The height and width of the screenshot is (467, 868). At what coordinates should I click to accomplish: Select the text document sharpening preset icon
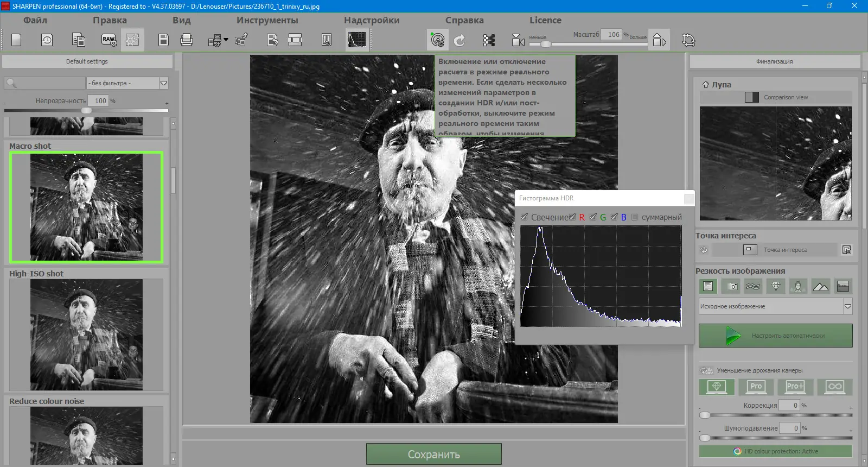click(x=708, y=286)
